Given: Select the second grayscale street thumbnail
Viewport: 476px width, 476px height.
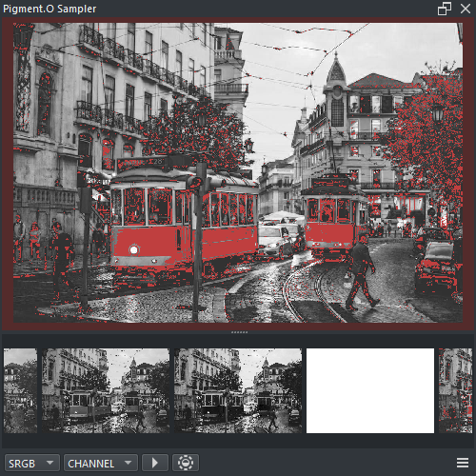Looking at the screenshot, I should pos(106,390).
